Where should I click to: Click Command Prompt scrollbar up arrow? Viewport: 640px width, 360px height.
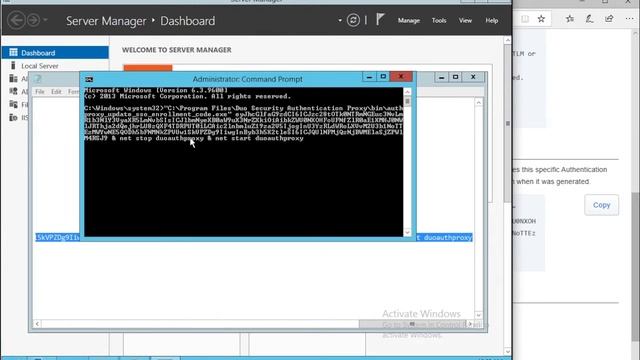click(x=407, y=92)
